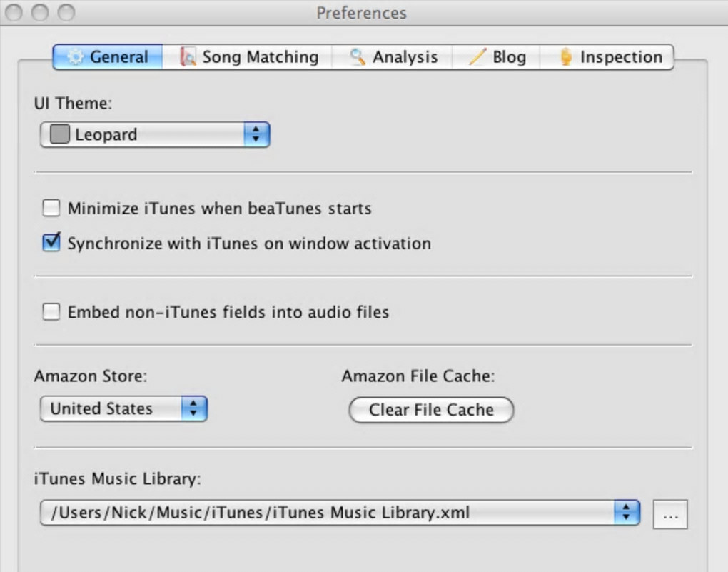Click the UI Theme dropdown arrow stepper
728x572 pixels.
pos(256,134)
